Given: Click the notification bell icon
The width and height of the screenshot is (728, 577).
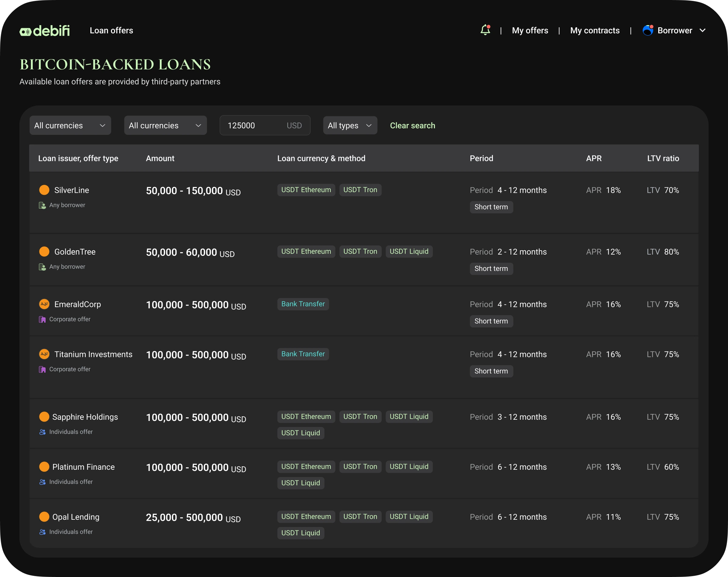Looking at the screenshot, I should point(485,30).
